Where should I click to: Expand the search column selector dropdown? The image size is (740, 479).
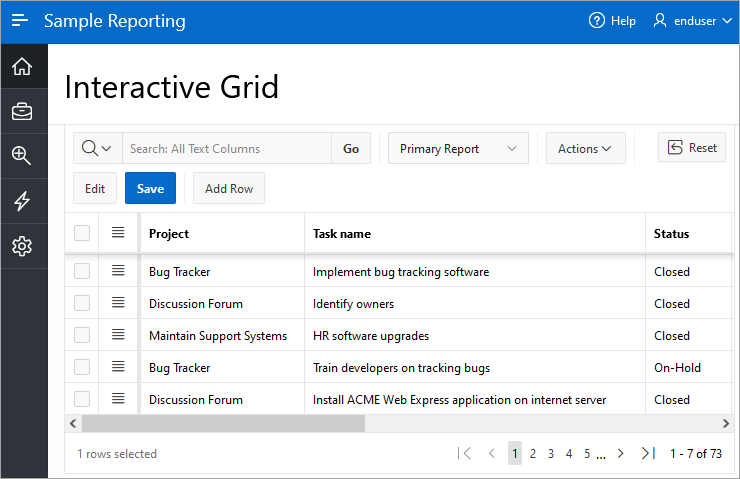click(x=97, y=149)
